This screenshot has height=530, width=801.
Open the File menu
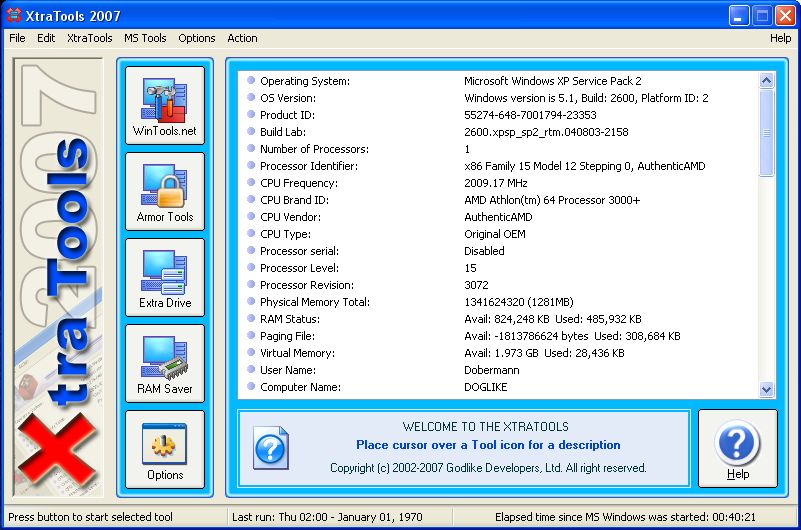[x=17, y=38]
